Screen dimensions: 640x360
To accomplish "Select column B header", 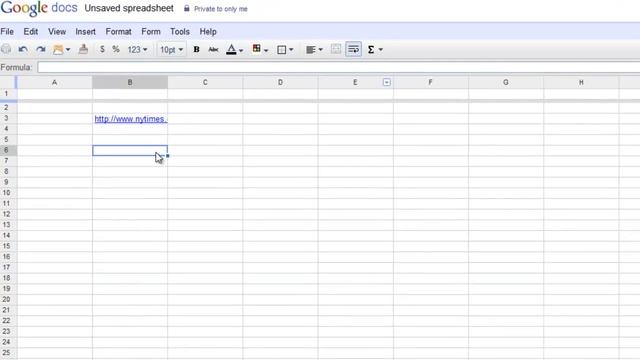I will pos(130,82).
